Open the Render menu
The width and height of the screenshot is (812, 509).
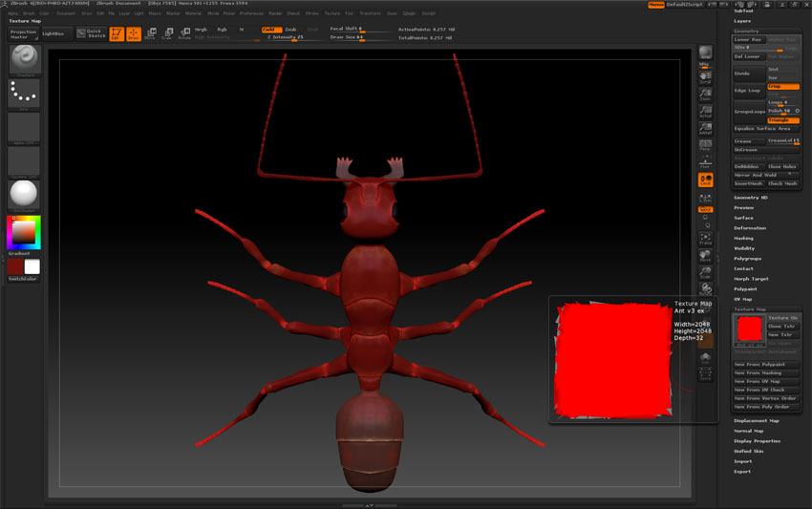275,13
